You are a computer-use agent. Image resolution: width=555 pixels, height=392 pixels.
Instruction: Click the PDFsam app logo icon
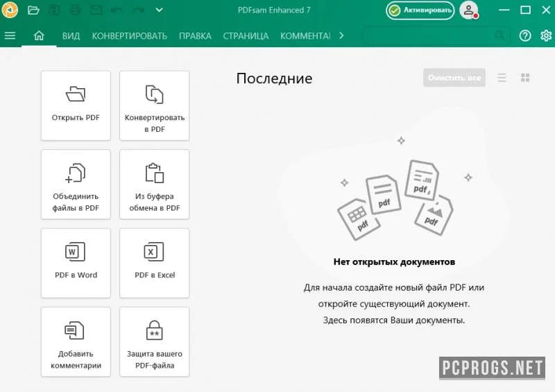[x=10, y=10]
